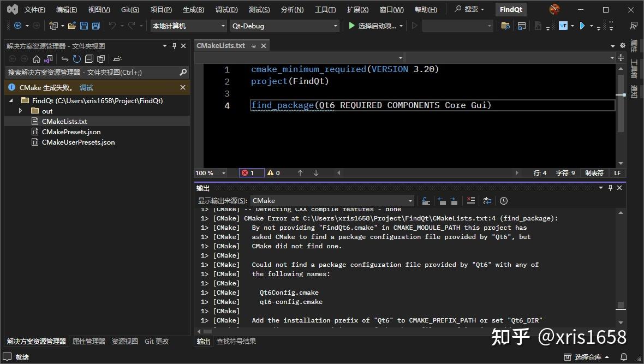Screen dimensions: 644x364
Task: Expand the out folder in Solution Explorer
Action: pyautogui.click(x=20, y=111)
